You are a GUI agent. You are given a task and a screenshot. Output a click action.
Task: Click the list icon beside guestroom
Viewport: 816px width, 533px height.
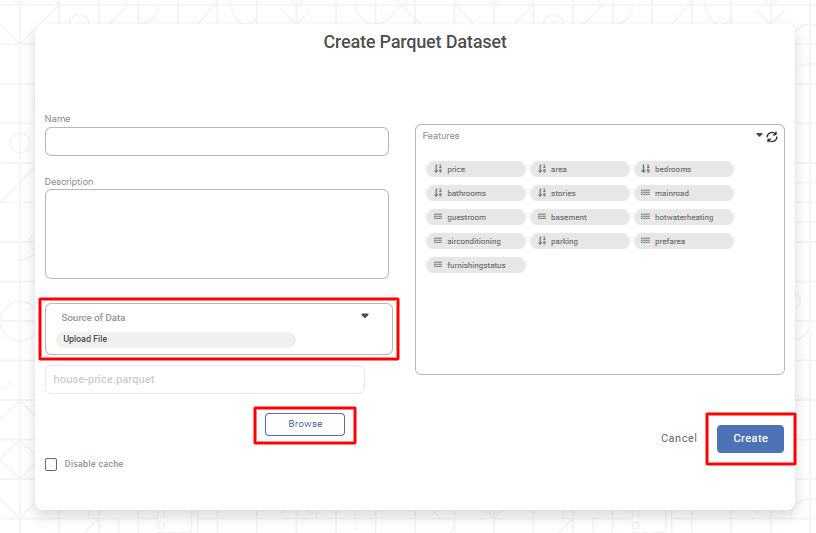[438, 217]
